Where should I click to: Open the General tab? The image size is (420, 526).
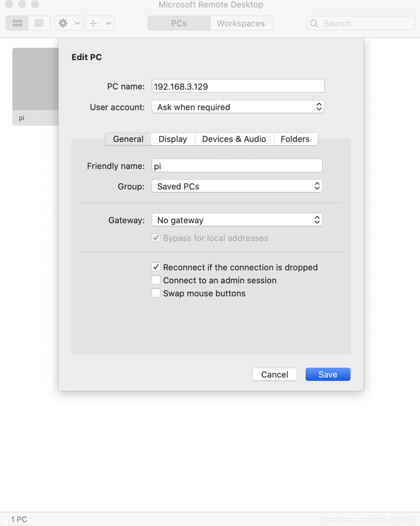click(128, 139)
